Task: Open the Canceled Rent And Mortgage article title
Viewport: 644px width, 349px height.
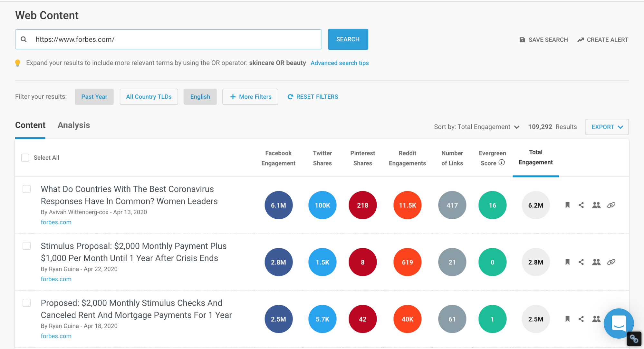Action: pyautogui.click(x=136, y=309)
